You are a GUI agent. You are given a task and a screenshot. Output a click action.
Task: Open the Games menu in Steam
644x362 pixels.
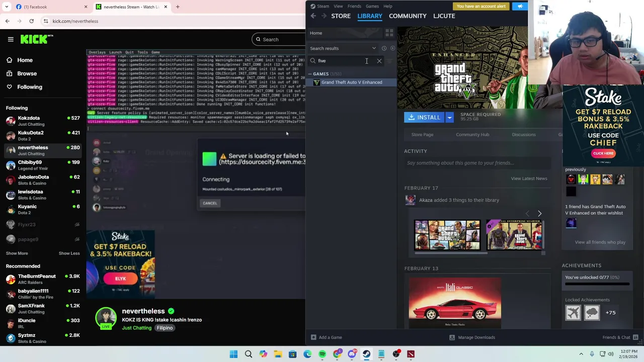[x=372, y=6]
